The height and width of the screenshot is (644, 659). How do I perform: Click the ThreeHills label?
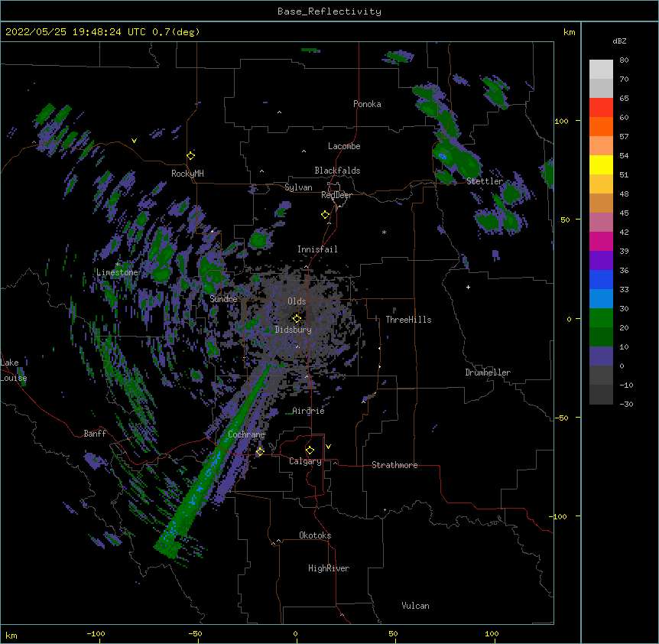pyautogui.click(x=408, y=320)
